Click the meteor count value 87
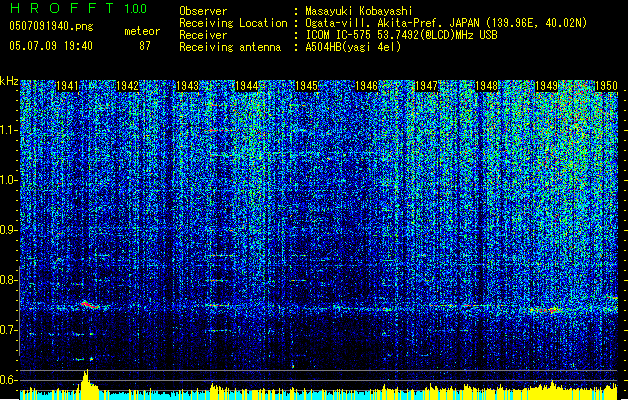629x400 pixels. [145, 46]
